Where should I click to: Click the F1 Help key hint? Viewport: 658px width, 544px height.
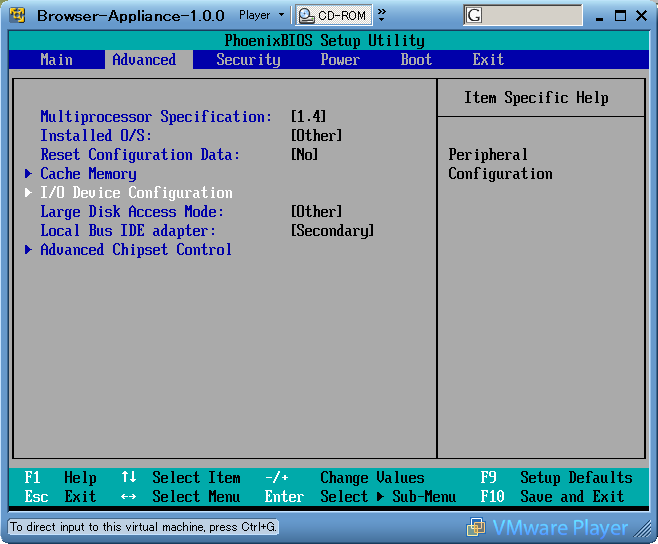point(60,478)
